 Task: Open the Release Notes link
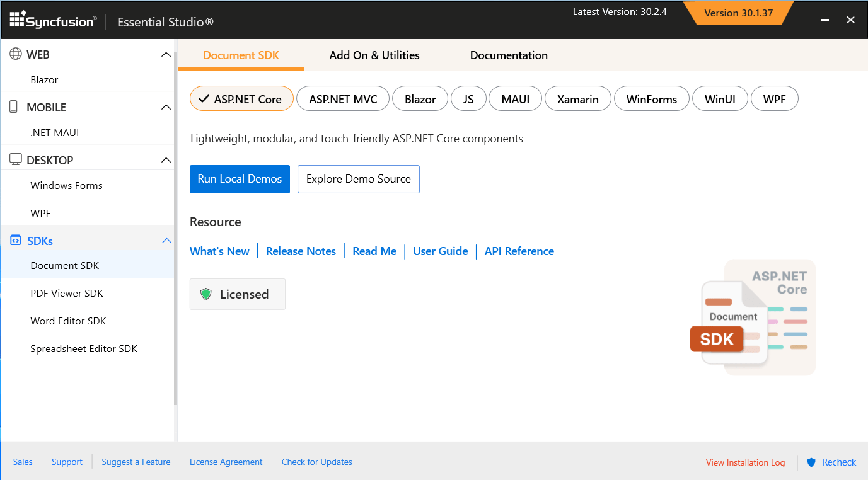[x=301, y=251]
